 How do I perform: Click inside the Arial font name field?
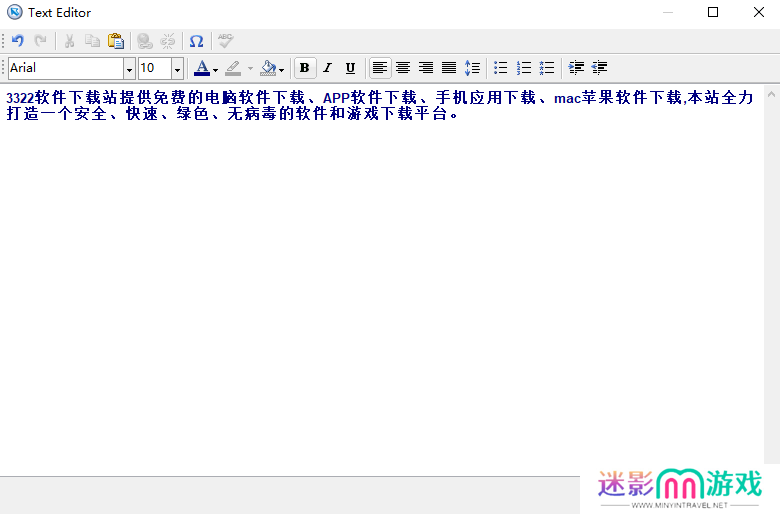[x=66, y=68]
